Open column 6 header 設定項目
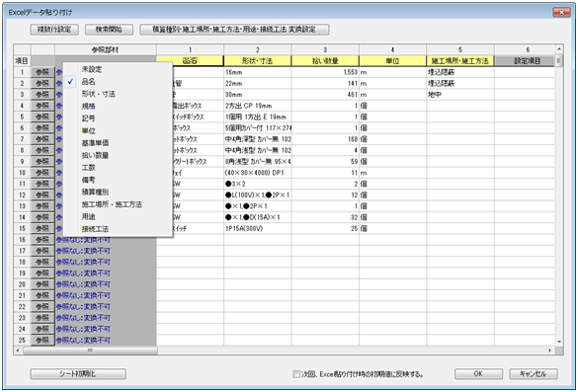This screenshot has height=392, width=578. [528, 61]
